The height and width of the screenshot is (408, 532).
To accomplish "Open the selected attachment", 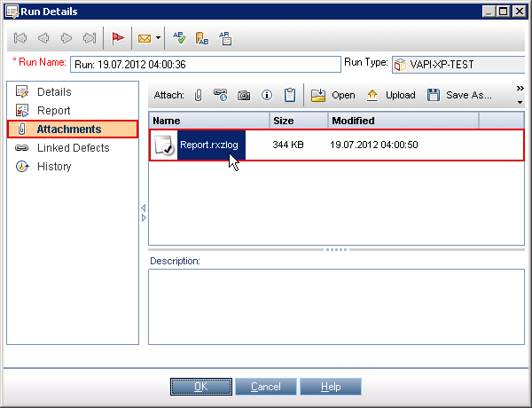I will [x=332, y=96].
